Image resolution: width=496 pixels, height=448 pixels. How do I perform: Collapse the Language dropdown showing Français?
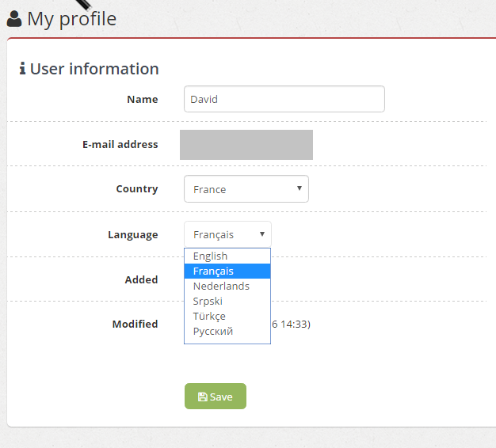click(227, 234)
